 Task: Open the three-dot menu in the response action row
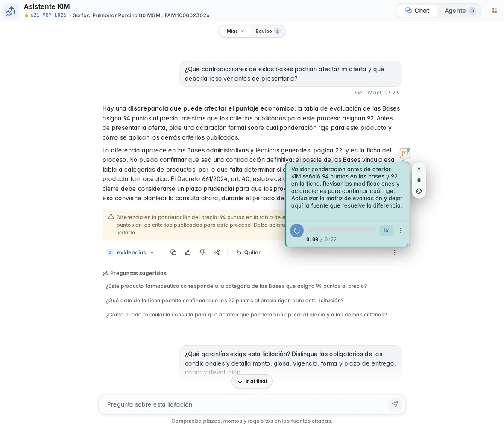395,252
